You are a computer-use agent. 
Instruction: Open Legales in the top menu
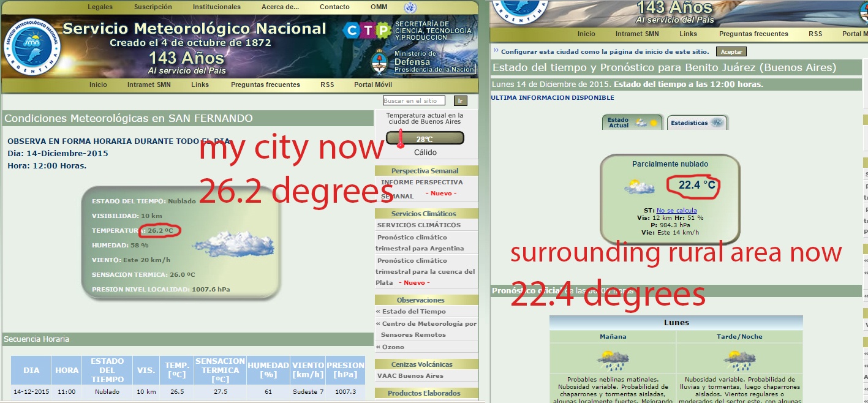click(100, 7)
